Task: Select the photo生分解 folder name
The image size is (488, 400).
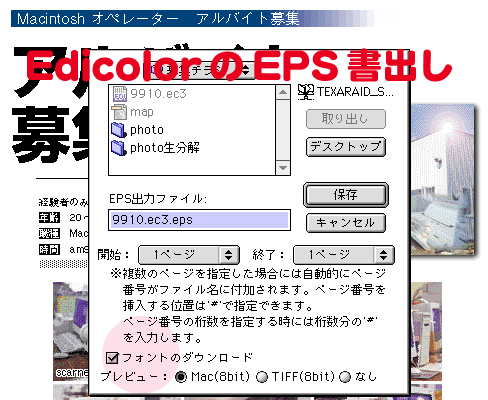Action: tap(165, 148)
